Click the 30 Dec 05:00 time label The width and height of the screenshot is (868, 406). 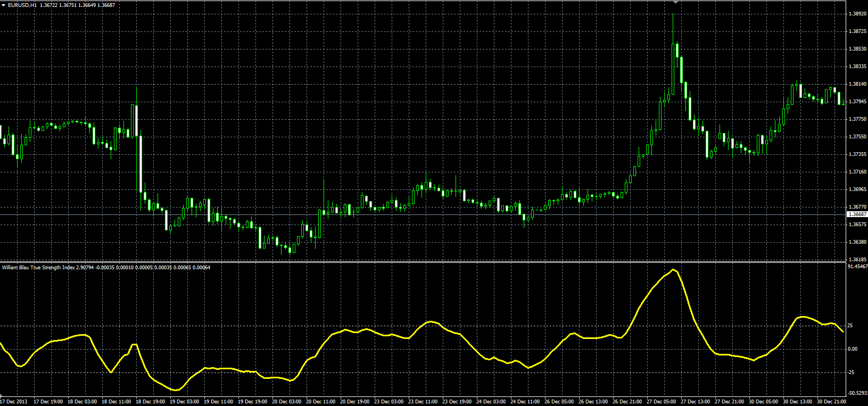click(x=764, y=401)
